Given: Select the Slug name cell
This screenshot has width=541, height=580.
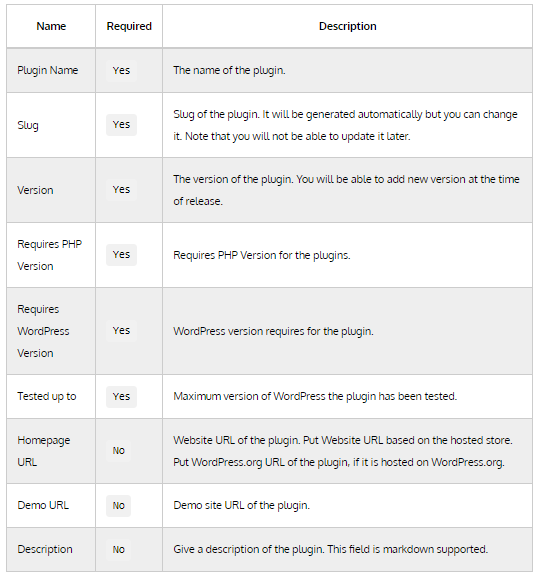Looking at the screenshot, I should 51,125.
